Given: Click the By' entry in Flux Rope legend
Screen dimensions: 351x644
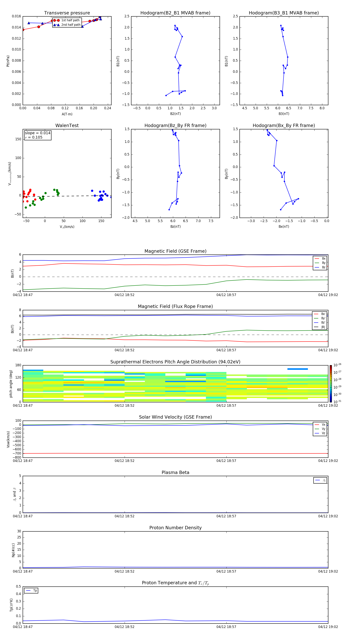Looking at the screenshot, I should coord(320,318).
